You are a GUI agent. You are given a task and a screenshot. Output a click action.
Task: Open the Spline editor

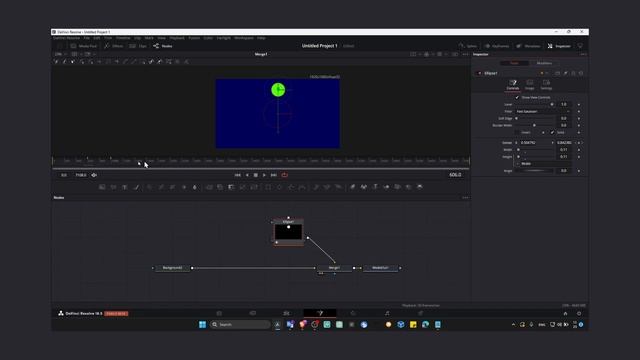[468, 46]
